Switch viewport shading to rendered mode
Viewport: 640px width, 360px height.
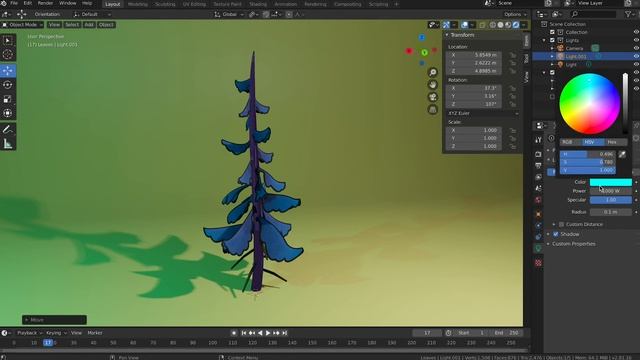click(516, 25)
